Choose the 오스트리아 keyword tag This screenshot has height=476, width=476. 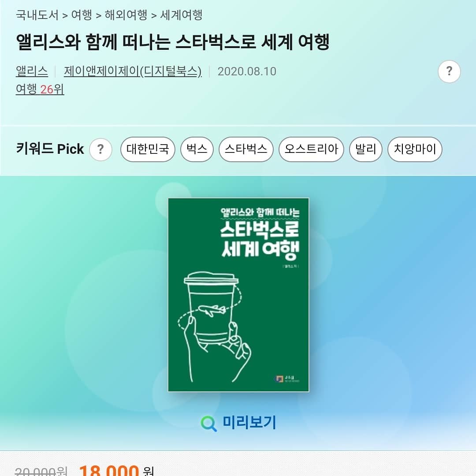311,149
